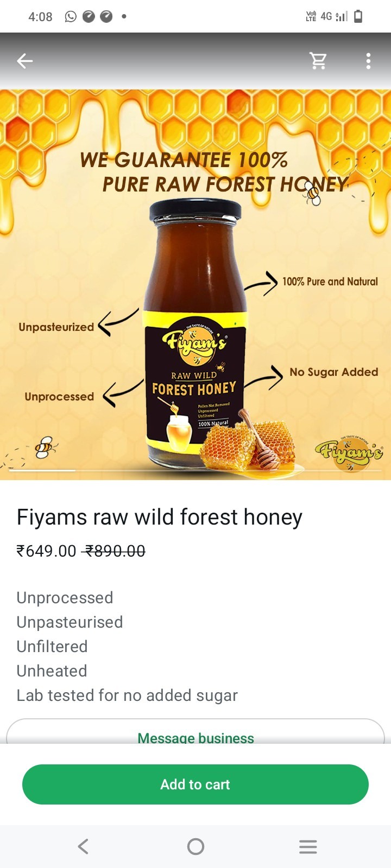This screenshot has height=868, width=391.
Task: Tap the 4G signal strength indicator
Action: 334,17
